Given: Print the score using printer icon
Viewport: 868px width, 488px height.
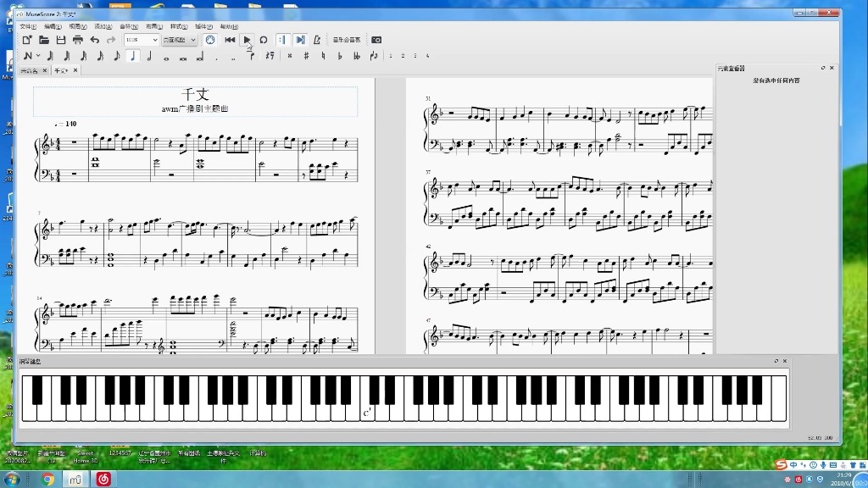Looking at the screenshot, I should 78,40.
